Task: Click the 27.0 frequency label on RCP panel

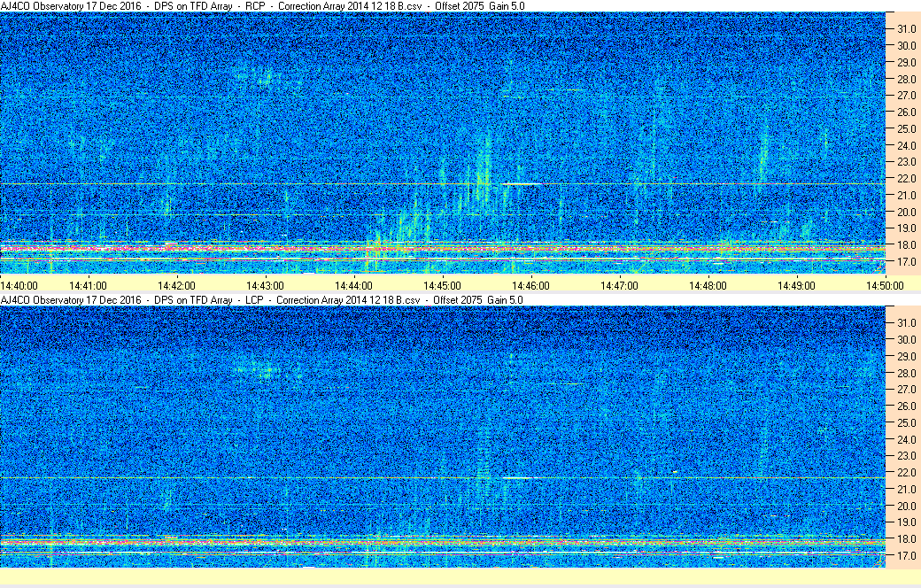Action: point(906,95)
